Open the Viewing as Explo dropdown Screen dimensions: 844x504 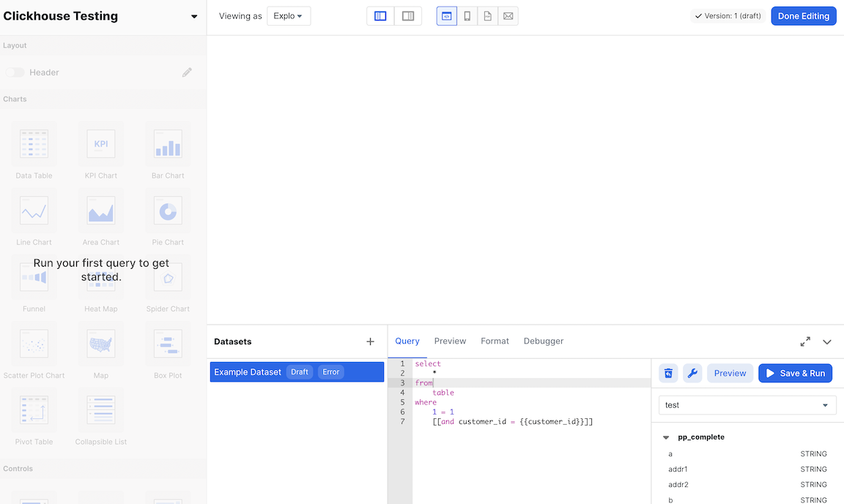[x=289, y=16]
